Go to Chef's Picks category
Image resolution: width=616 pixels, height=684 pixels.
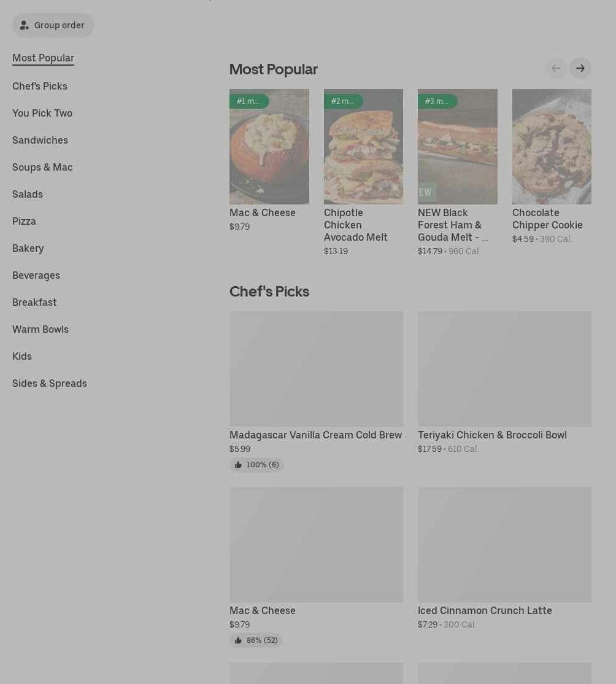40,86
